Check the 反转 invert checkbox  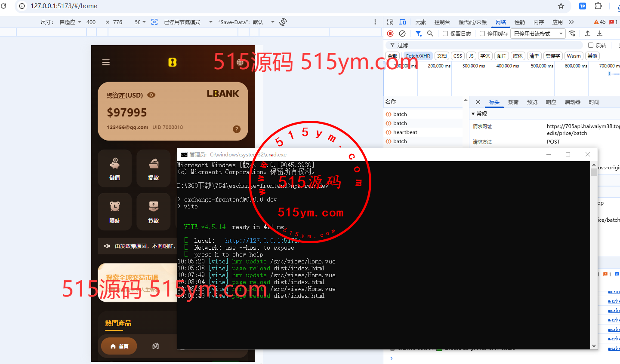591,45
